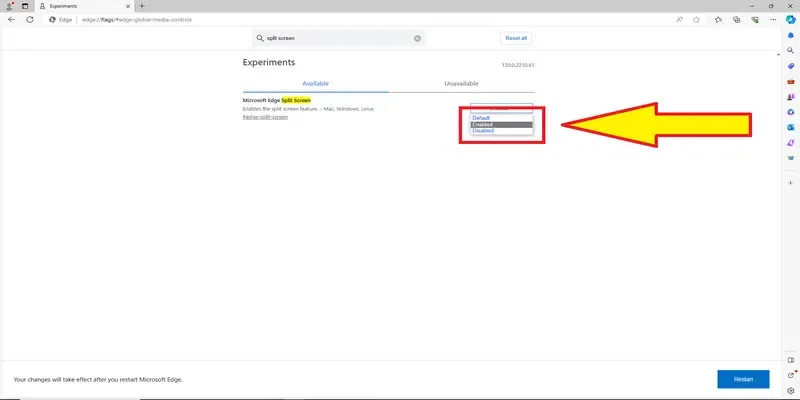Choose Disabled in the dropdown list
This screenshot has height=400, width=800.
click(x=502, y=131)
